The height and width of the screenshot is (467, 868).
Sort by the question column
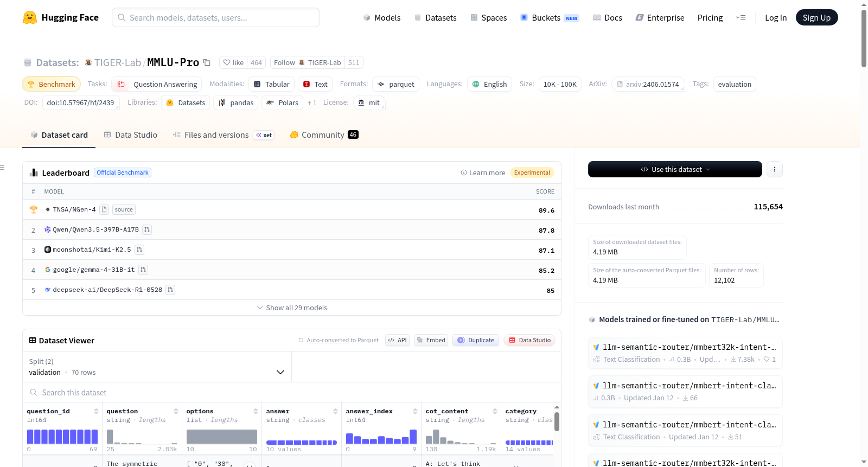(176, 411)
